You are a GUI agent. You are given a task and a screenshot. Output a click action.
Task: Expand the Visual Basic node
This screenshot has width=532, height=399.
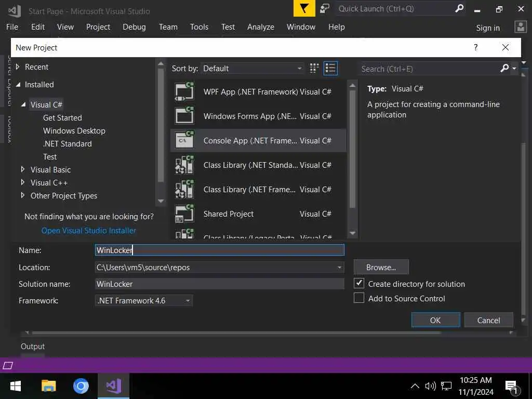(x=23, y=169)
